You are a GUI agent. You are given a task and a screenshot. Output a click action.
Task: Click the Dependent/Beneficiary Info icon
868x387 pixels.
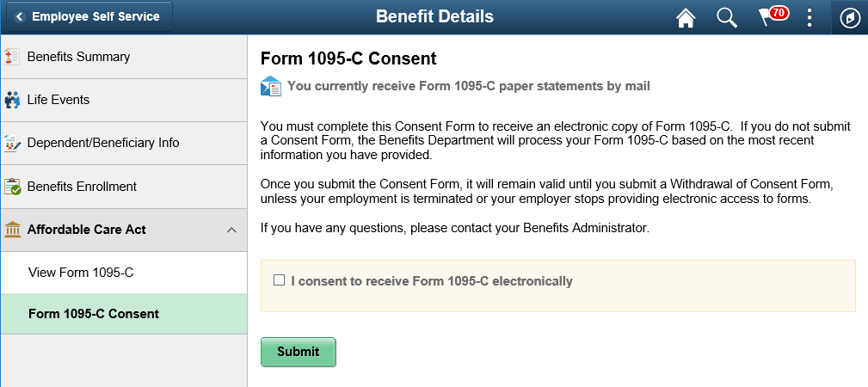12,144
